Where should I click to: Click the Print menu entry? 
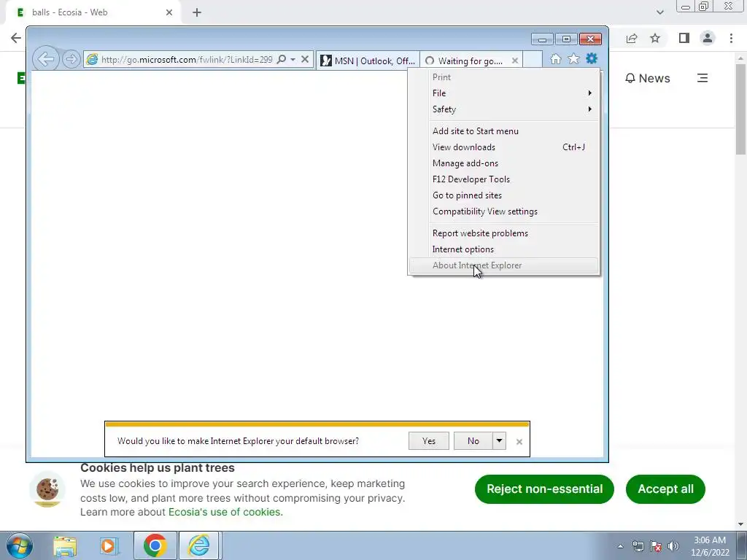pyautogui.click(x=504, y=77)
